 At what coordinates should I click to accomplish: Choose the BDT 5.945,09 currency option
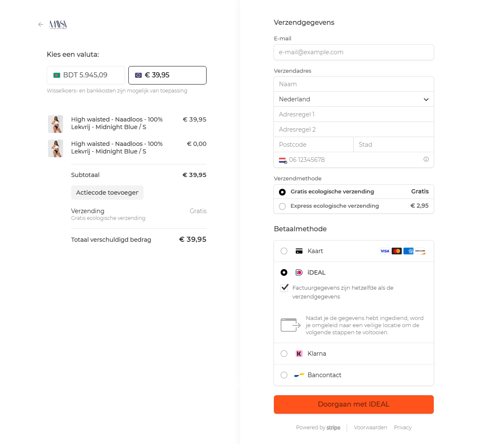tap(86, 75)
